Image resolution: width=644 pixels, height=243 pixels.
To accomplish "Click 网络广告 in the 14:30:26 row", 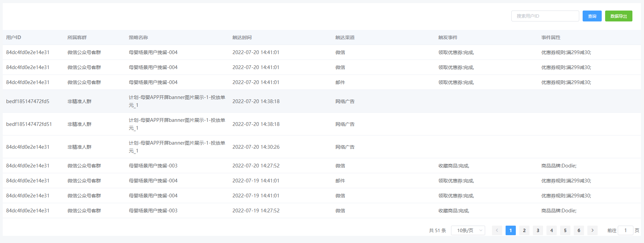I will tap(345, 147).
